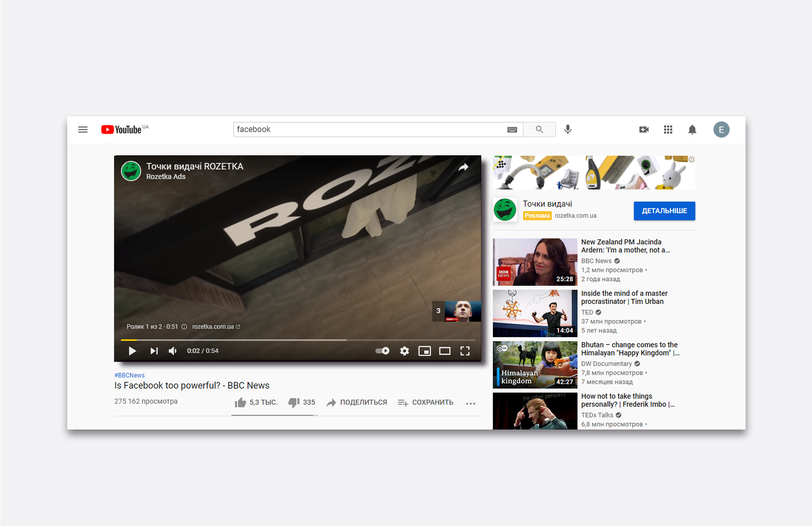Click the share arrow on player

point(464,167)
